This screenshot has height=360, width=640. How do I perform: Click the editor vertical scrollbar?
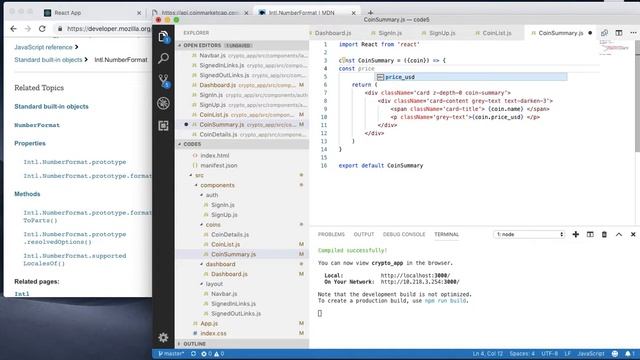coord(637,96)
